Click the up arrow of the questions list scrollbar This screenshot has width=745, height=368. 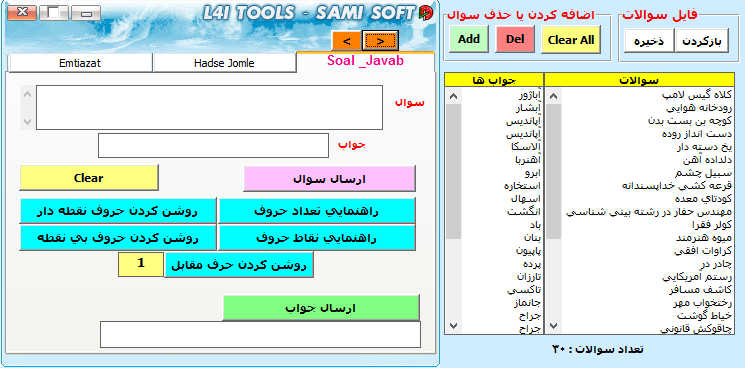point(553,97)
